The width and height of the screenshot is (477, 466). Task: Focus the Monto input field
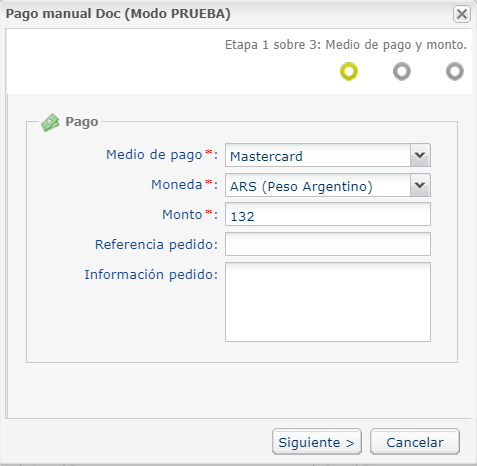328,214
